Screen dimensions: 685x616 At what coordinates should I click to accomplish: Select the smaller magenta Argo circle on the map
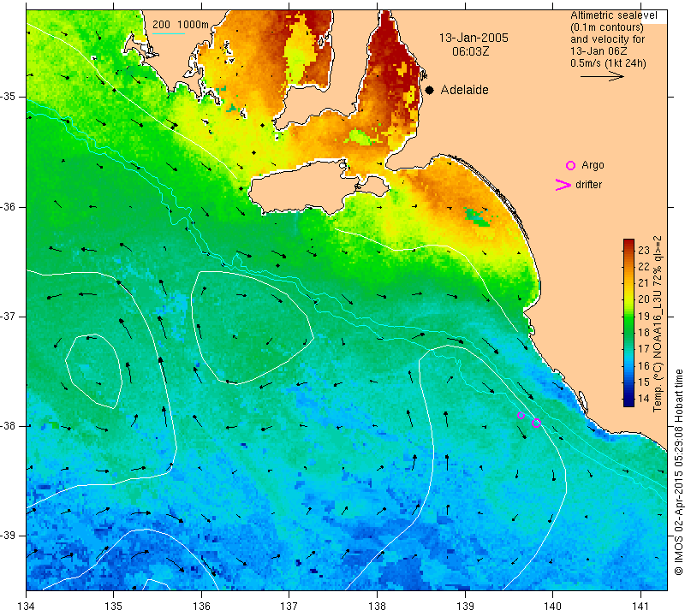point(521,415)
